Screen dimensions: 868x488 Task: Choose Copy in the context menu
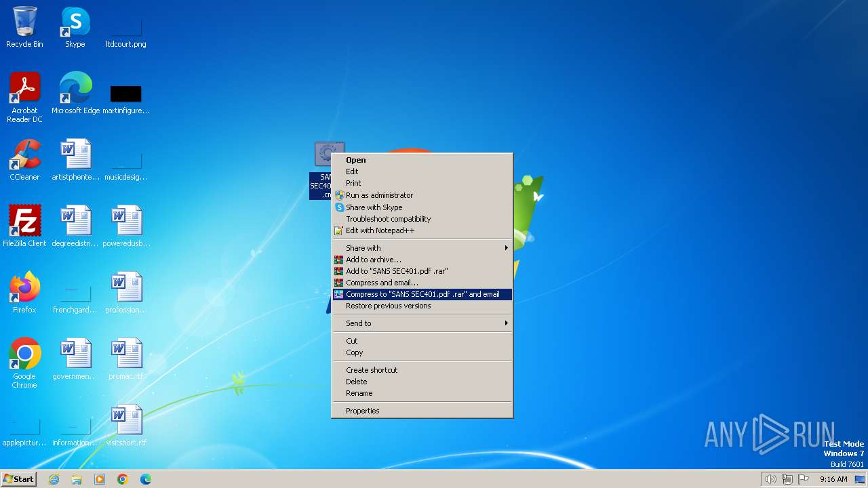[x=422, y=352]
